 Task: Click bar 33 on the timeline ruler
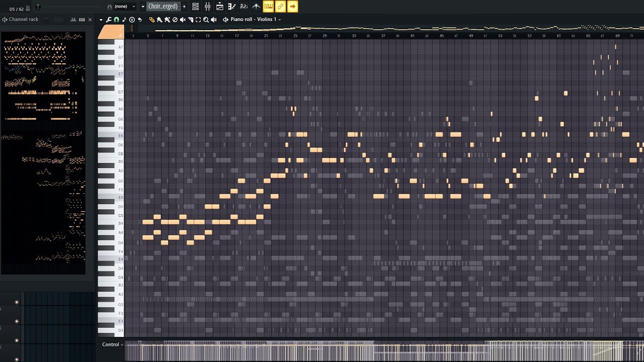click(354, 36)
